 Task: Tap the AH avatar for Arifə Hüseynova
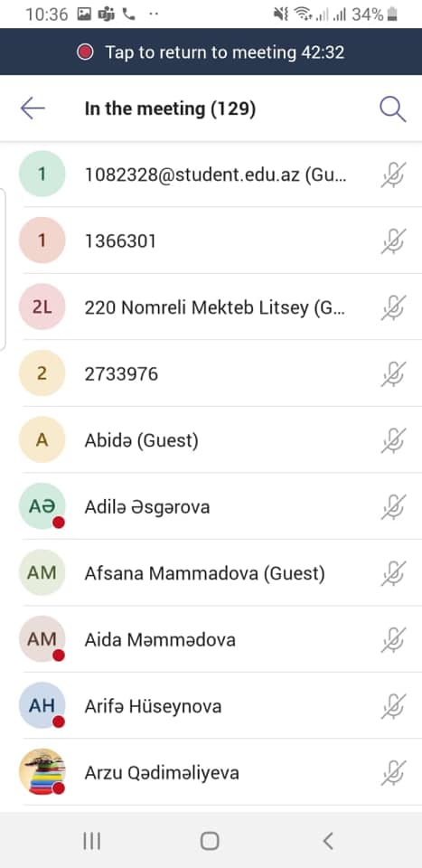coord(42,705)
